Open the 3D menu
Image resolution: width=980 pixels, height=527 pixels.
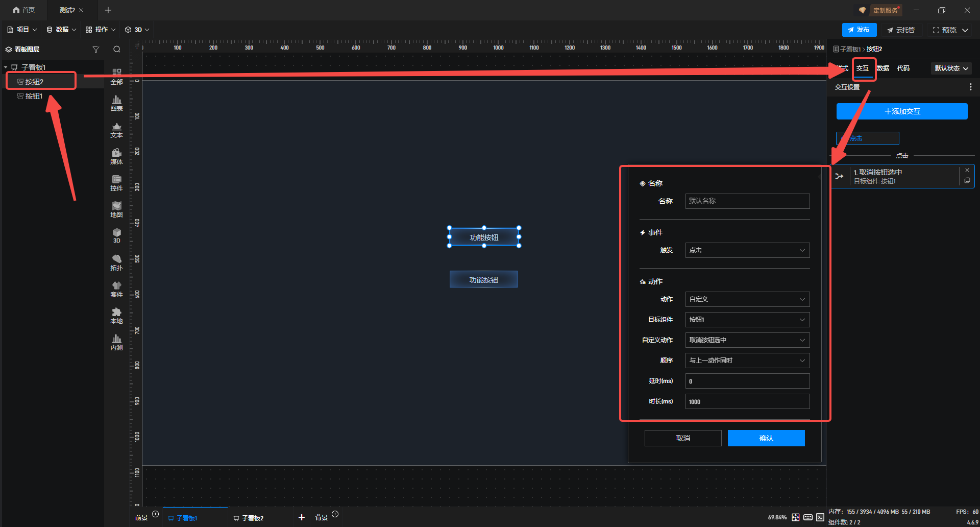tap(137, 30)
